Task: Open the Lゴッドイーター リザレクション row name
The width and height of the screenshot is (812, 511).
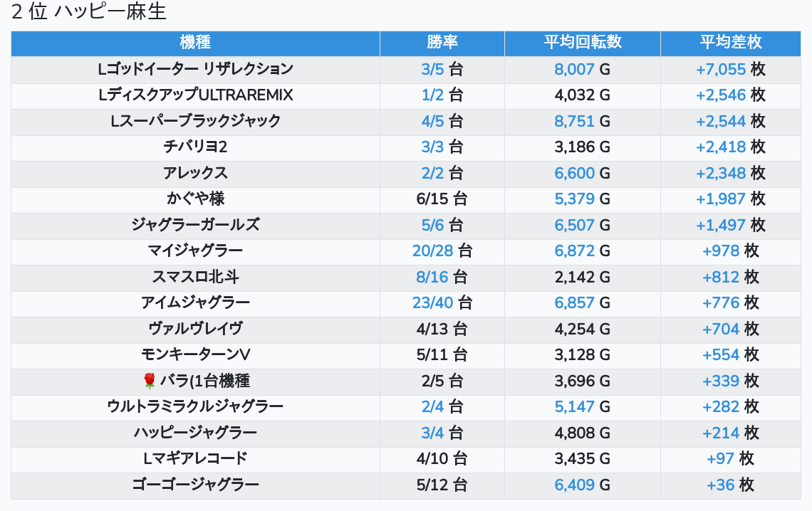Action: [195, 69]
